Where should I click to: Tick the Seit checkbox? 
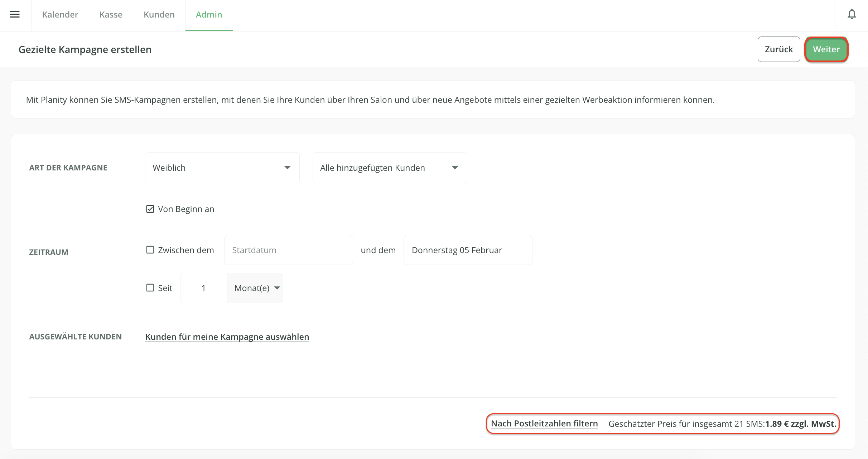click(150, 288)
